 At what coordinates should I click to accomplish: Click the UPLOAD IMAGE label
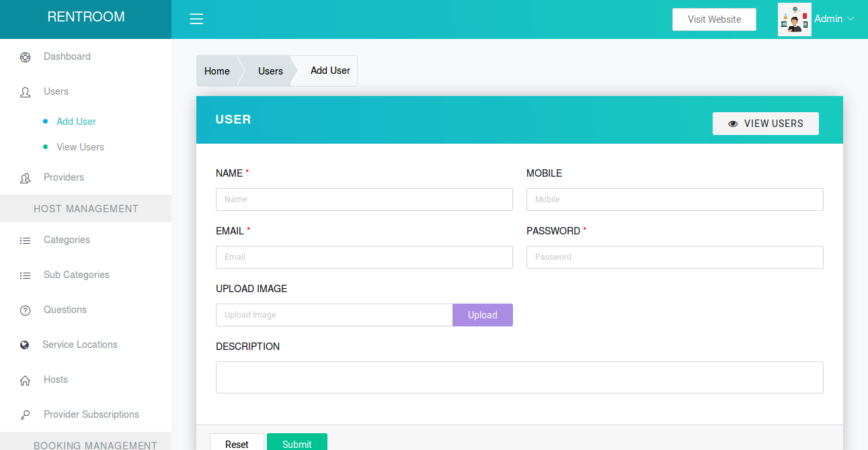[x=251, y=289]
